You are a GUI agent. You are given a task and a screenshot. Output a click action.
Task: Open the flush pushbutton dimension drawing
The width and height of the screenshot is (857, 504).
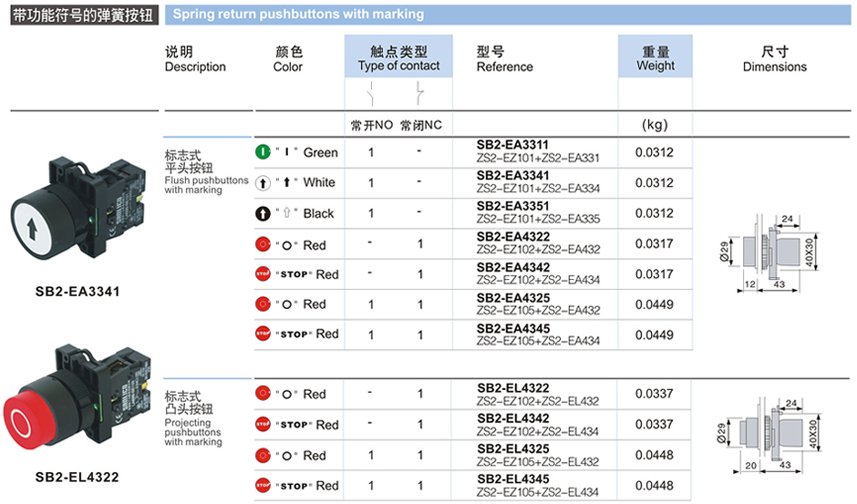tap(774, 249)
